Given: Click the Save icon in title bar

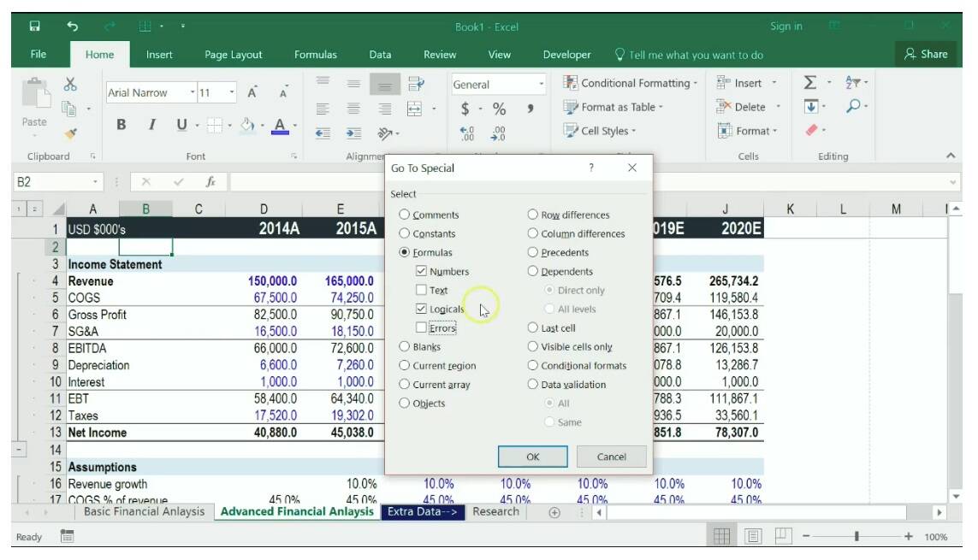Looking at the screenshot, I should point(35,27).
